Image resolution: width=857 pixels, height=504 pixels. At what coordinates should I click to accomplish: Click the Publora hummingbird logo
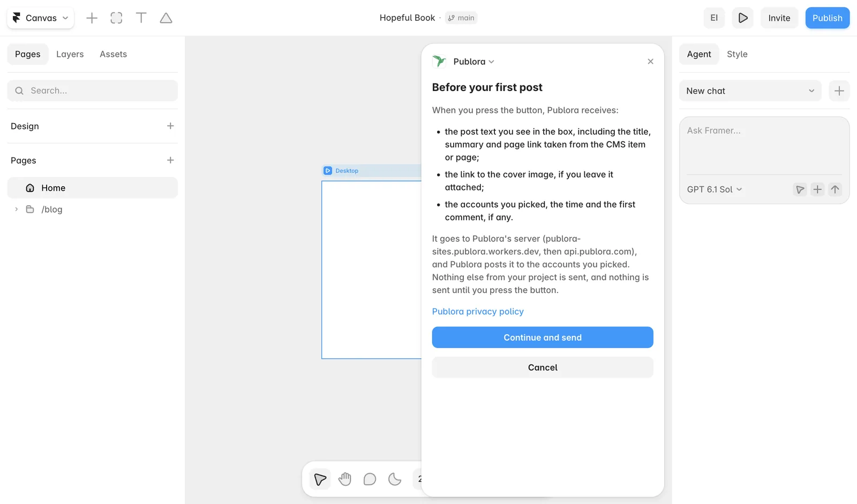pos(439,62)
